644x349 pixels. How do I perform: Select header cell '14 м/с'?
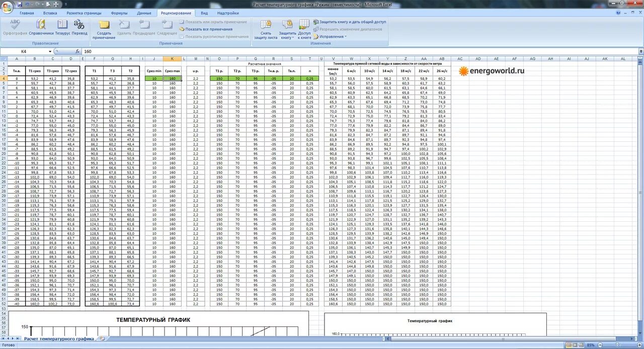click(387, 71)
